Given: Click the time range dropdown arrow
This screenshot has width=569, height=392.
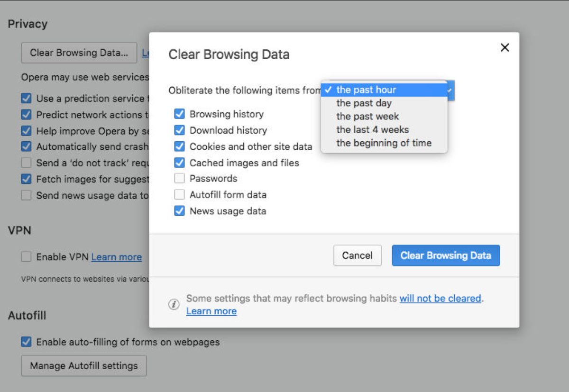Looking at the screenshot, I should click(451, 90).
